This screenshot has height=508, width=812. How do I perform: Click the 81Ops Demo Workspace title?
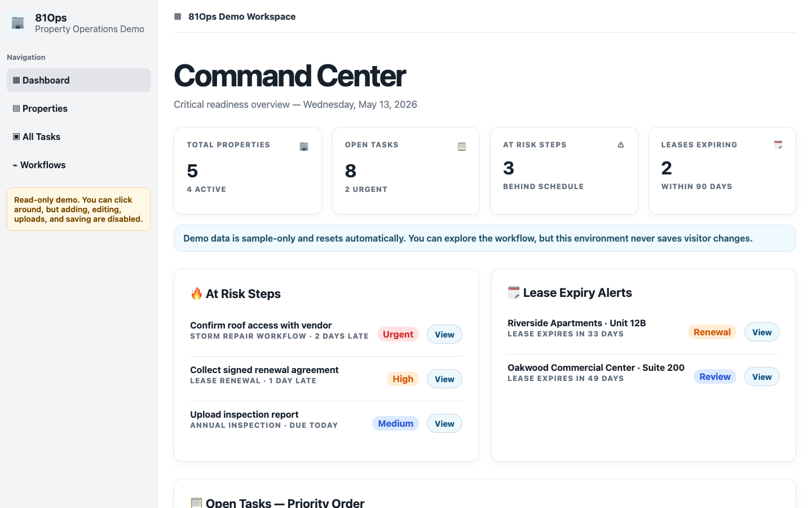click(x=242, y=16)
